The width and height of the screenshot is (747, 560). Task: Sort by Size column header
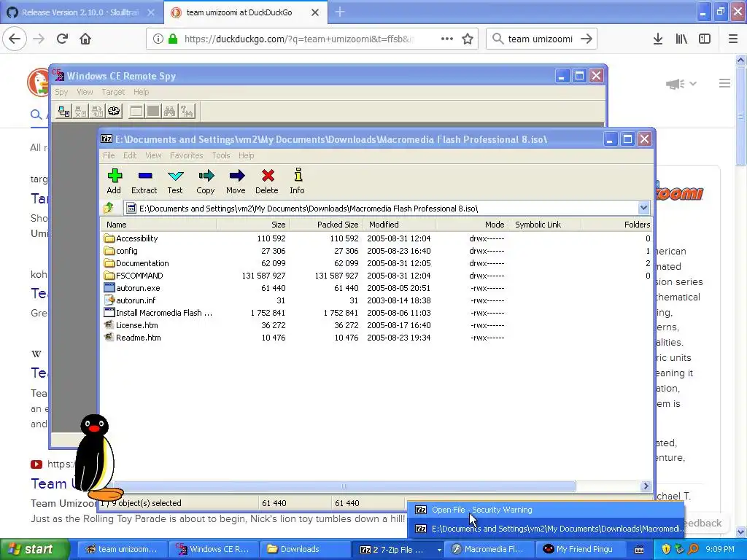pos(253,225)
